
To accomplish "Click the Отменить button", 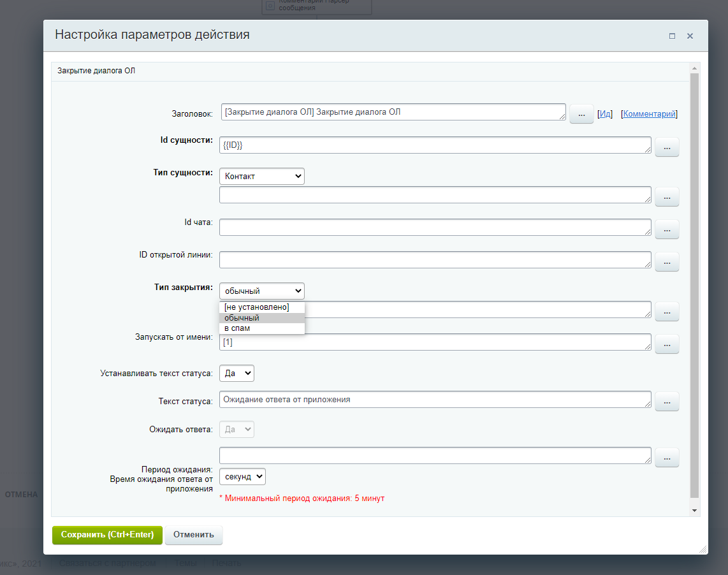I will coord(193,535).
